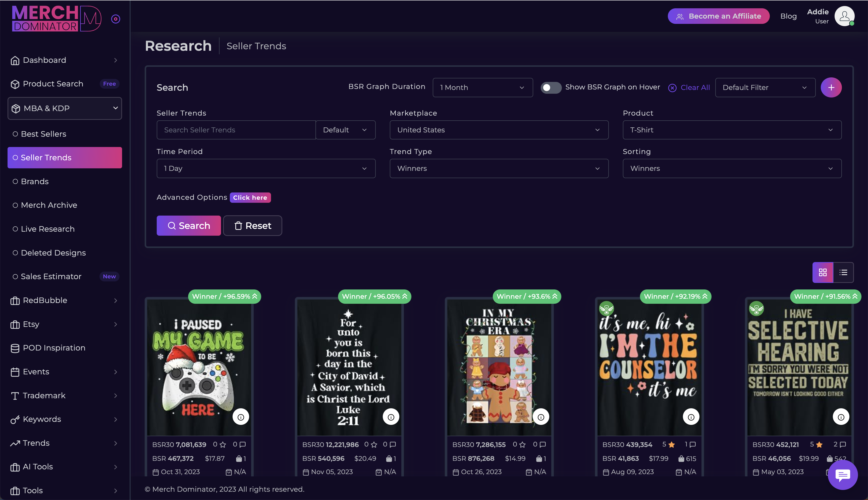Open the BSR Graph Duration dropdown
Screen dimensions: 868x500
[x=482, y=88]
